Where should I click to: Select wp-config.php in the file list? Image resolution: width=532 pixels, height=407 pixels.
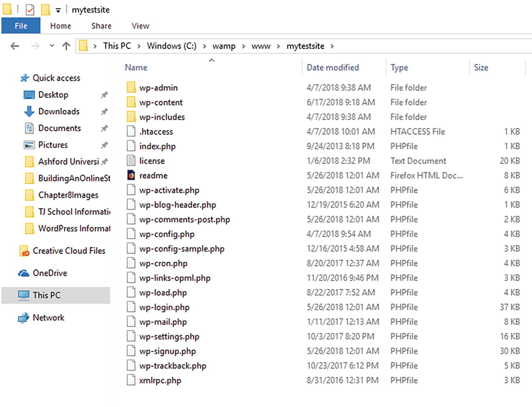167,234
